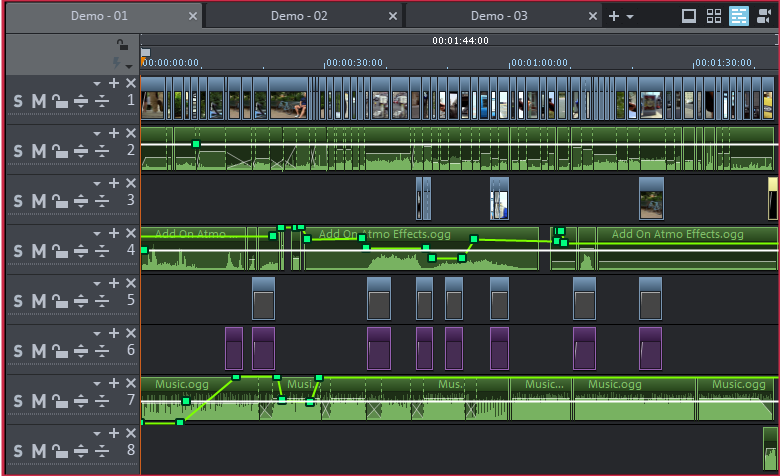Lock track 4

pyautogui.click(x=60, y=251)
